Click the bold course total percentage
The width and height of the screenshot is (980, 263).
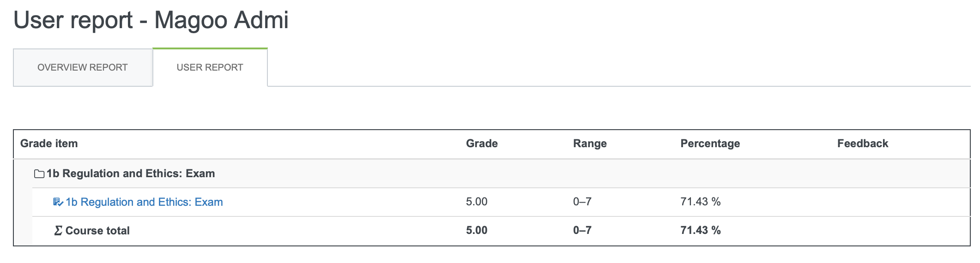click(701, 230)
